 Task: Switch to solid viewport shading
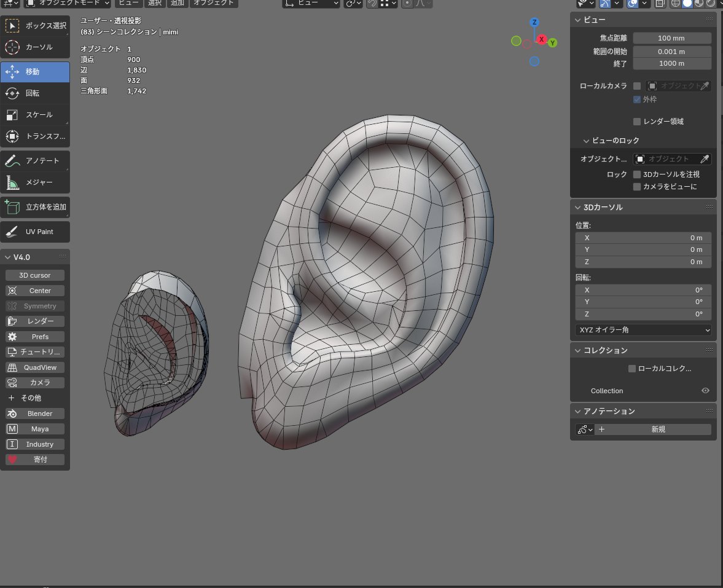(687, 4)
